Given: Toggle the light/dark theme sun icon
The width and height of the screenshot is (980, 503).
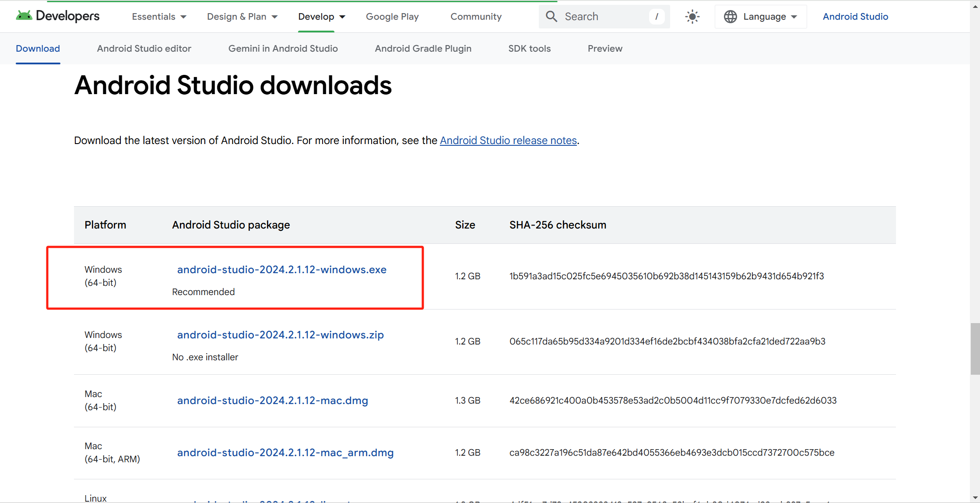Looking at the screenshot, I should (x=692, y=17).
